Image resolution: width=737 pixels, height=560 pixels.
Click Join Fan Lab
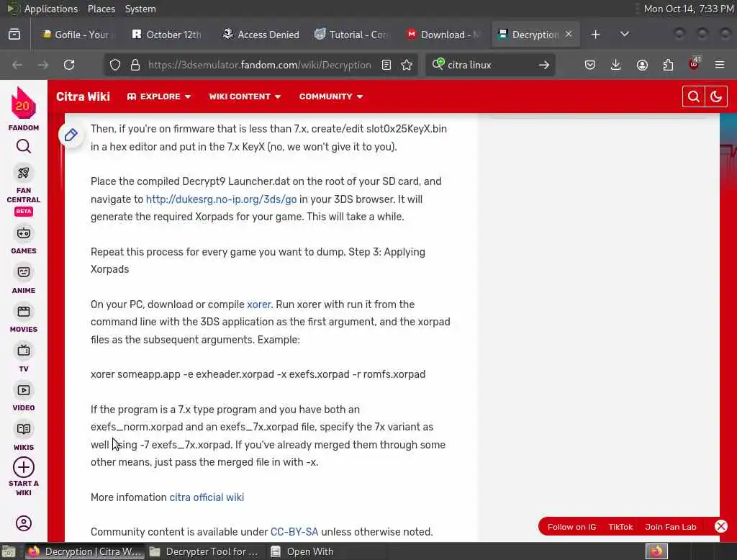coord(671,527)
